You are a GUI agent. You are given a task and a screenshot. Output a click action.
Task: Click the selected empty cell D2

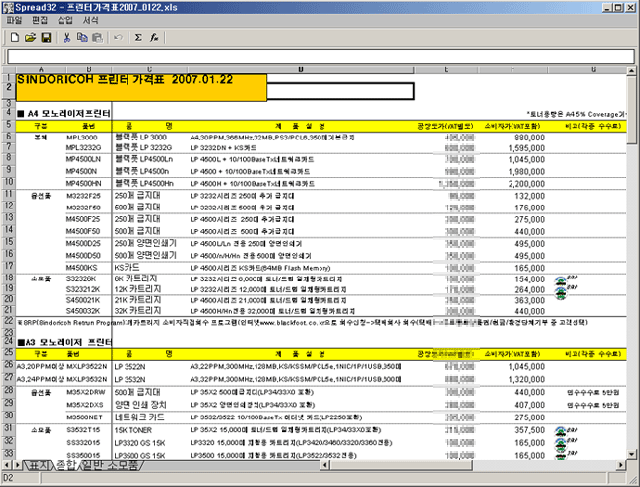[340, 91]
